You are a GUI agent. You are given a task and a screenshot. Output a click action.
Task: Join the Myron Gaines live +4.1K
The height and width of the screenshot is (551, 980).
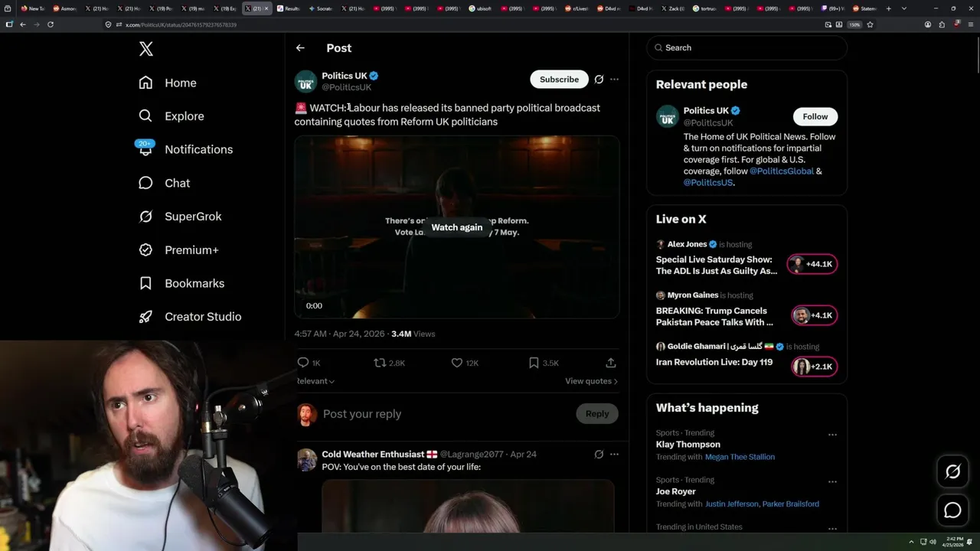point(815,315)
